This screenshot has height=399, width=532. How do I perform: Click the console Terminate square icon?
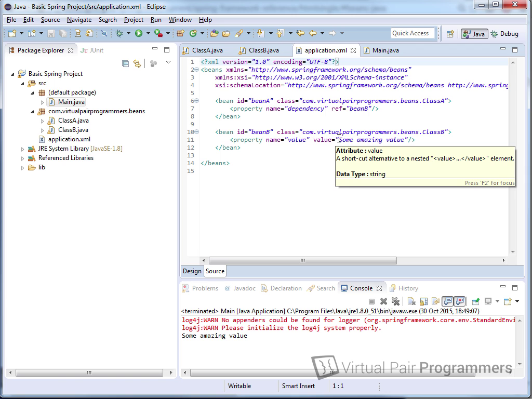[371, 301]
